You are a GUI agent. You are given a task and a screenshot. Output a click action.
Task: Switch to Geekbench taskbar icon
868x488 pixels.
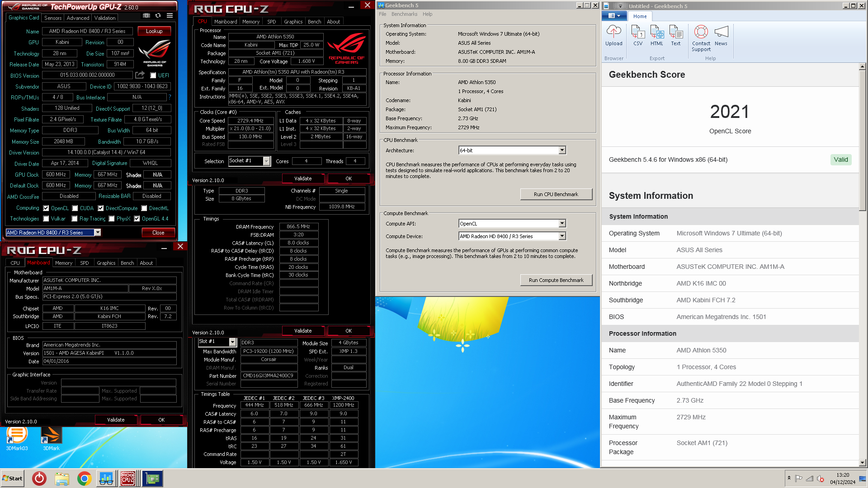(x=106, y=479)
